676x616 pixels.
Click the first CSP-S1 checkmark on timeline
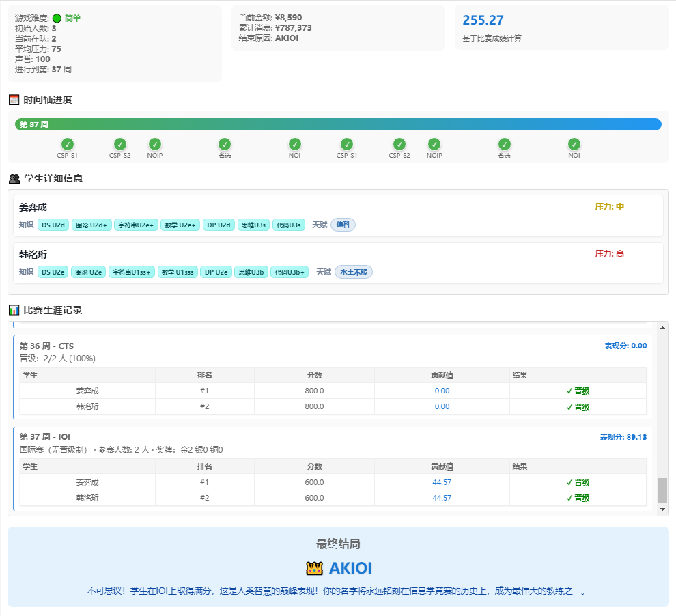click(67, 144)
